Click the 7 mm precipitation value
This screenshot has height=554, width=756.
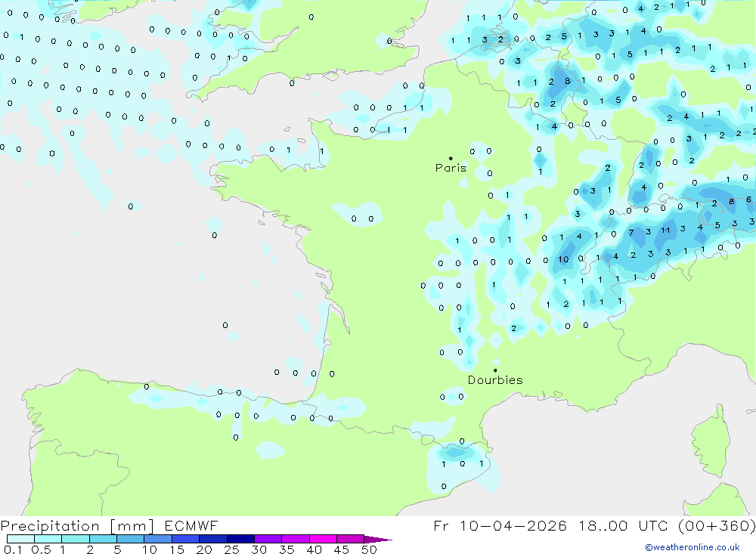631,233
